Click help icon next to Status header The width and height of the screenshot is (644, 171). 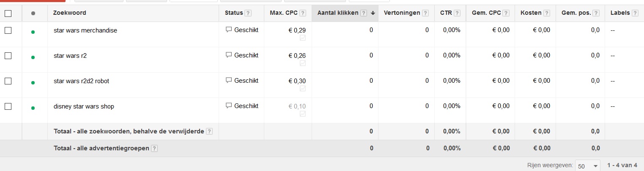pyautogui.click(x=248, y=13)
